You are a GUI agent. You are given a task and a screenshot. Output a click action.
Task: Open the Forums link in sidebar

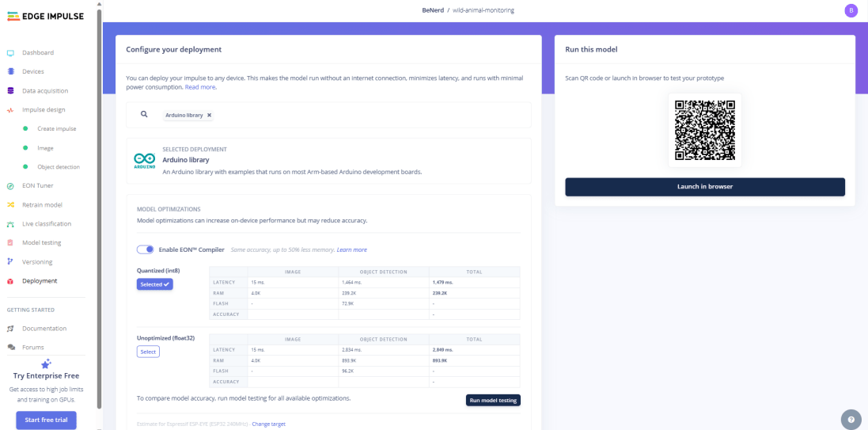click(x=32, y=348)
